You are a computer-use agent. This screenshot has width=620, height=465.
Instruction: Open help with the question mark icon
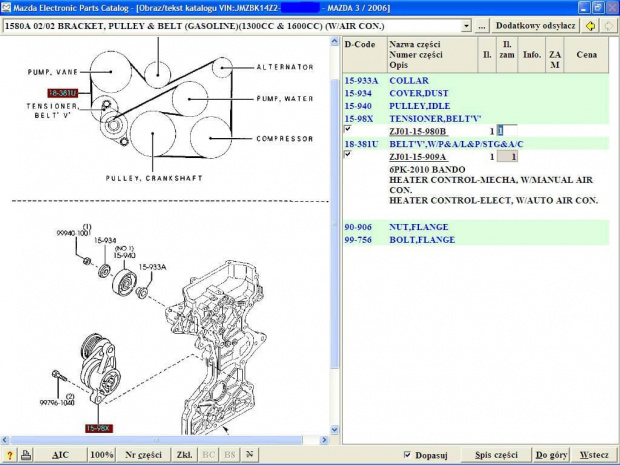(x=9, y=455)
